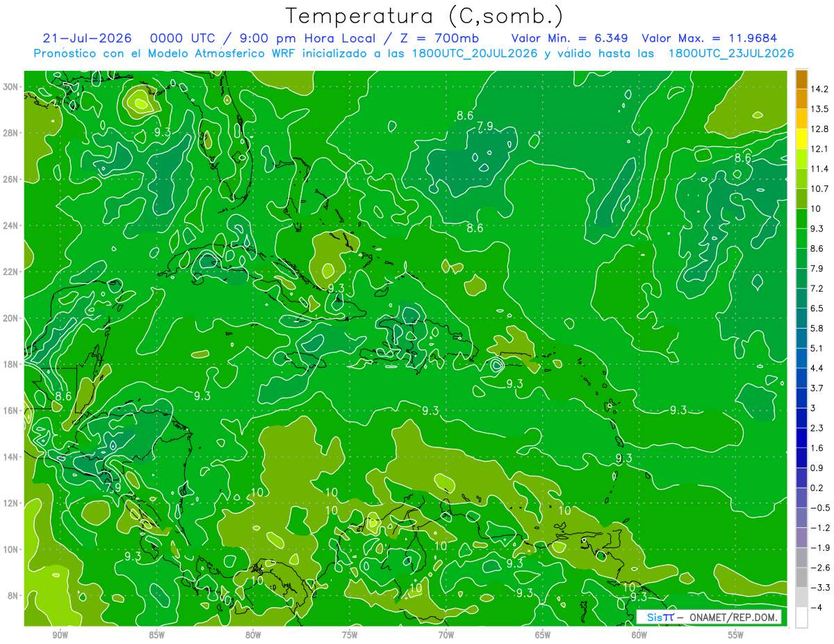Click the '65W' longitude axis label

(x=543, y=635)
